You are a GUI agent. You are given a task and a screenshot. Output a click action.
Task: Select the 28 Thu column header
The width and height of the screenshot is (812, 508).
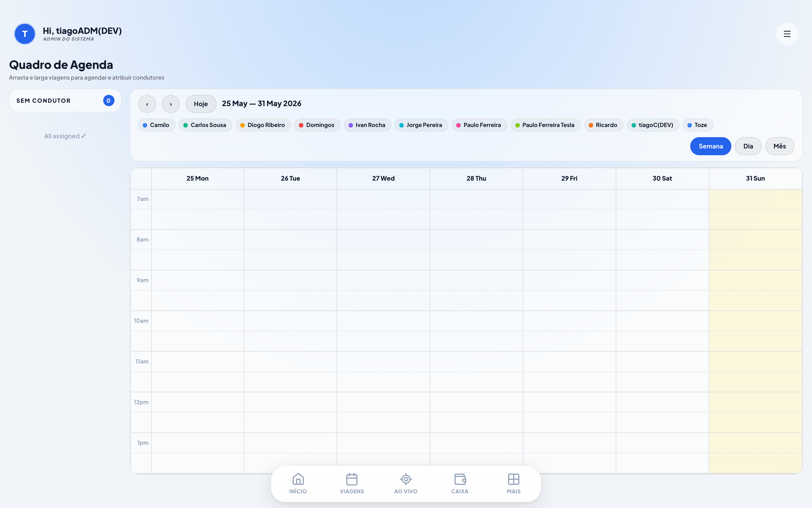coord(476,178)
